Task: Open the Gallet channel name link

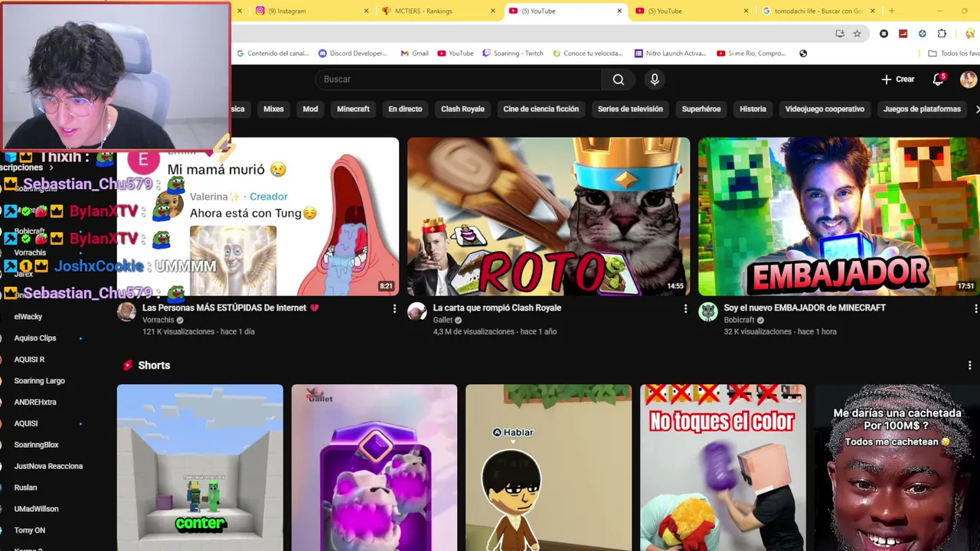Action: pos(443,320)
